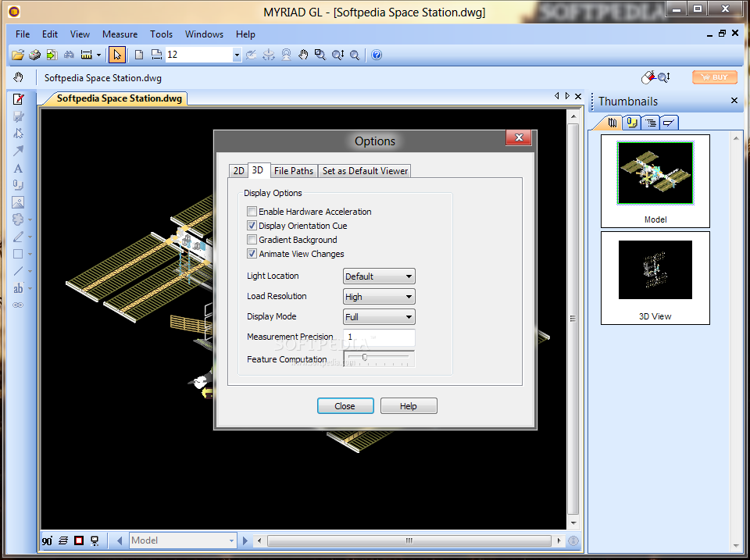Open the zoom value dropdown showing 12
Image resolution: width=750 pixels, height=560 pixels.
click(237, 55)
